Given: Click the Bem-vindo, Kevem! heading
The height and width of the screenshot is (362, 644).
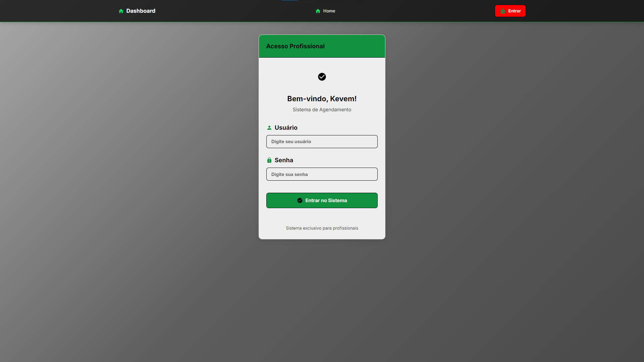Looking at the screenshot, I should coord(322,99).
